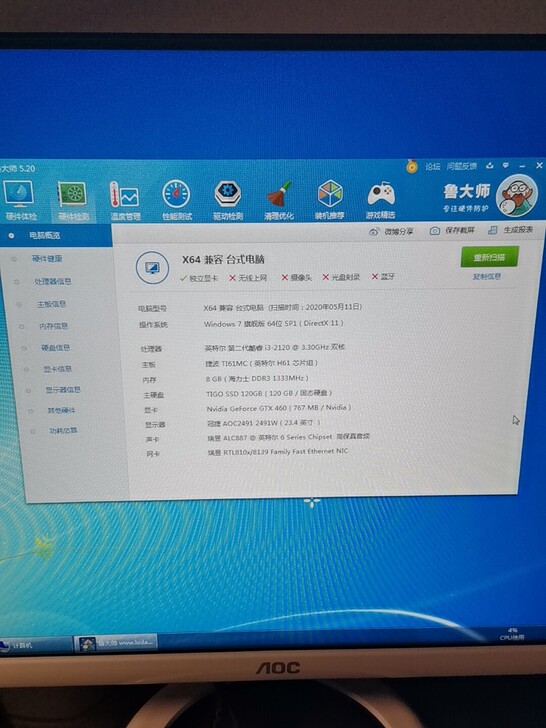Click the TI61MC motherboard value

coord(262,363)
